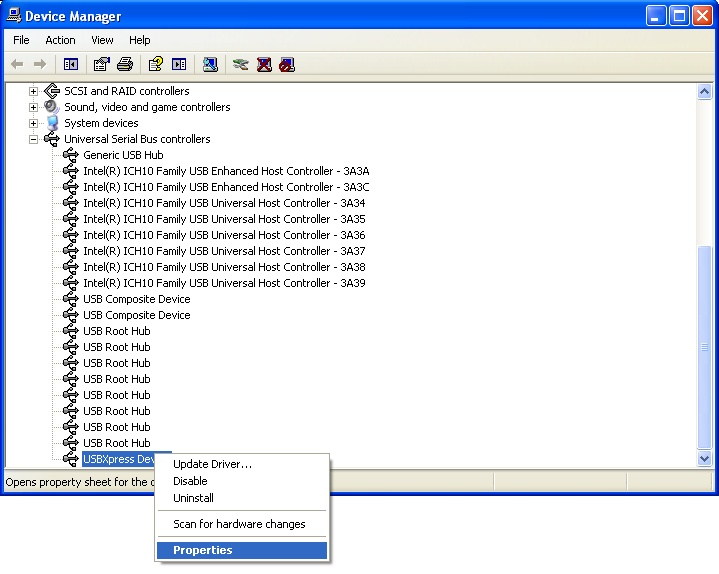The image size is (719, 574).
Task: Choose Uninstall from the context menu
Action: 242,498
